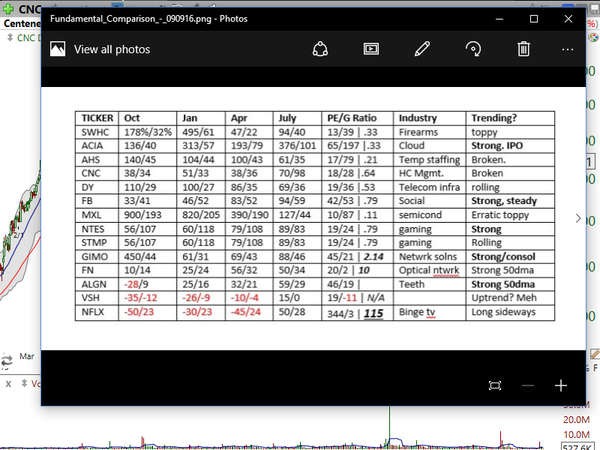This screenshot has height=450, width=600.
Task: Click the X icon on the chart volume panel
Action: [8, 384]
